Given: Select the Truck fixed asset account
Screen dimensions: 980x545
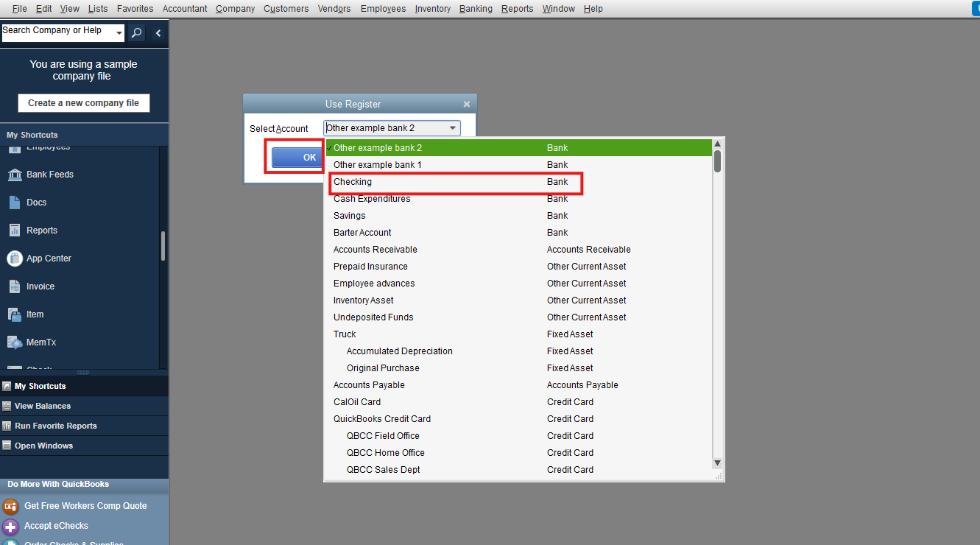Looking at the screenshot, I should 518,334.
